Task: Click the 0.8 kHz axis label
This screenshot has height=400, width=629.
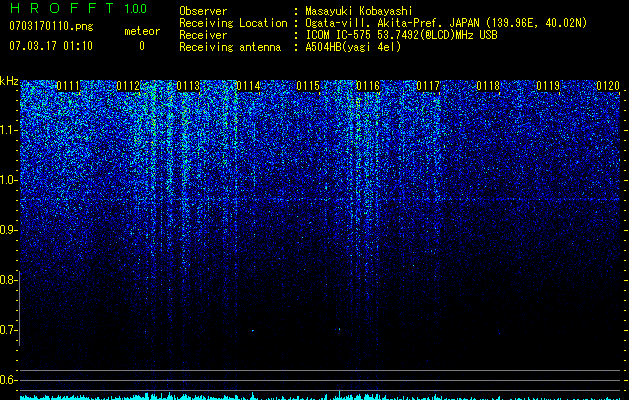Action: [8, 280]
